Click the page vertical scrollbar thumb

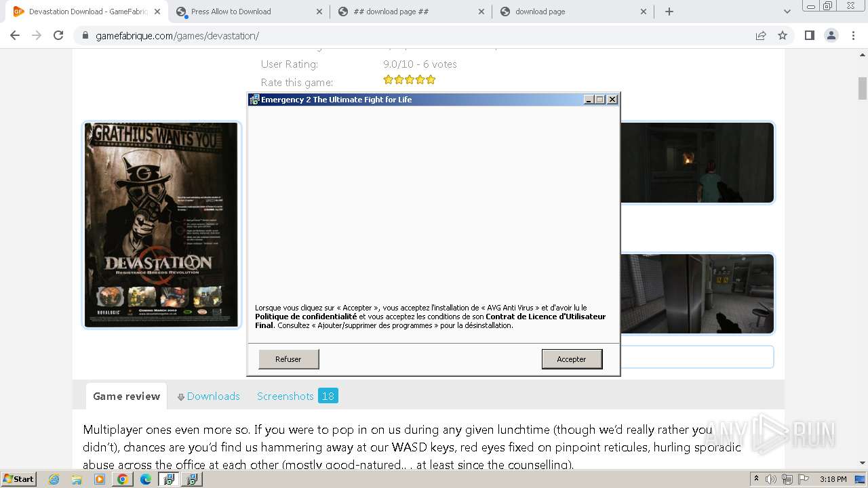(x=863, y=88)
